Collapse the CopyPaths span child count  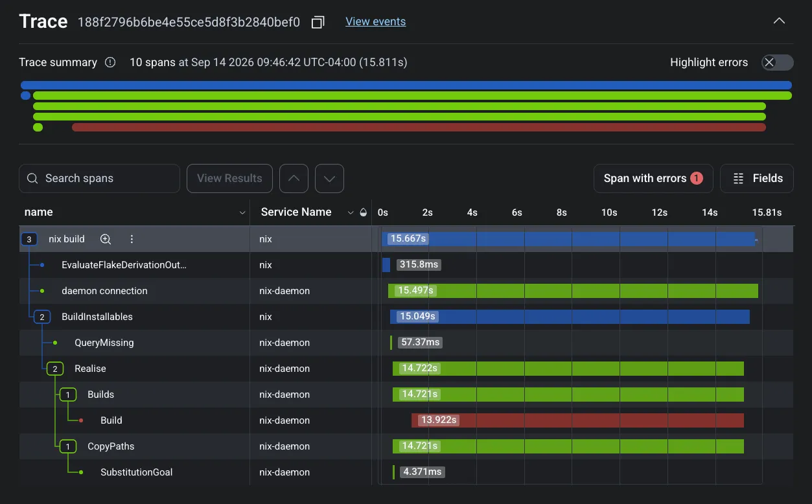[67, 446]
